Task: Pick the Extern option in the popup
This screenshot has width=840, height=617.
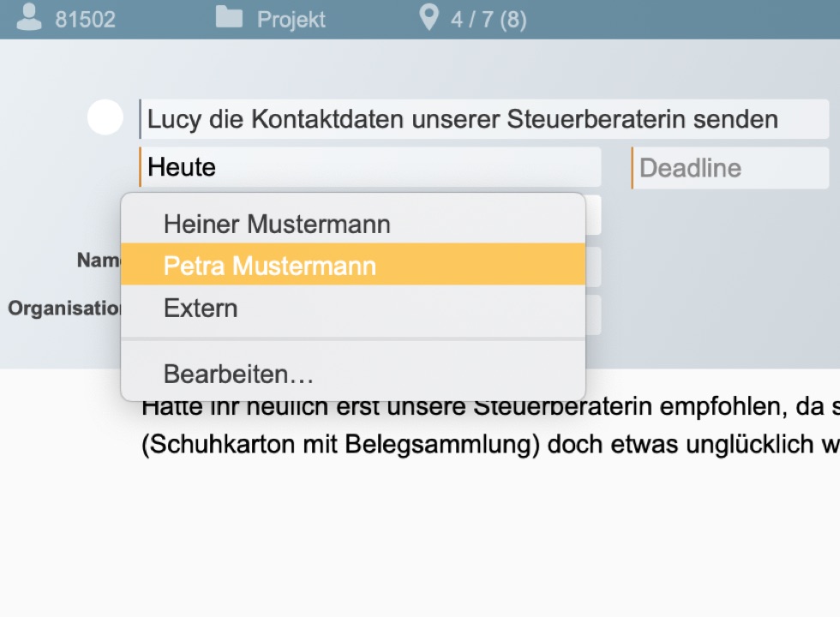Action: coord(201,308)
